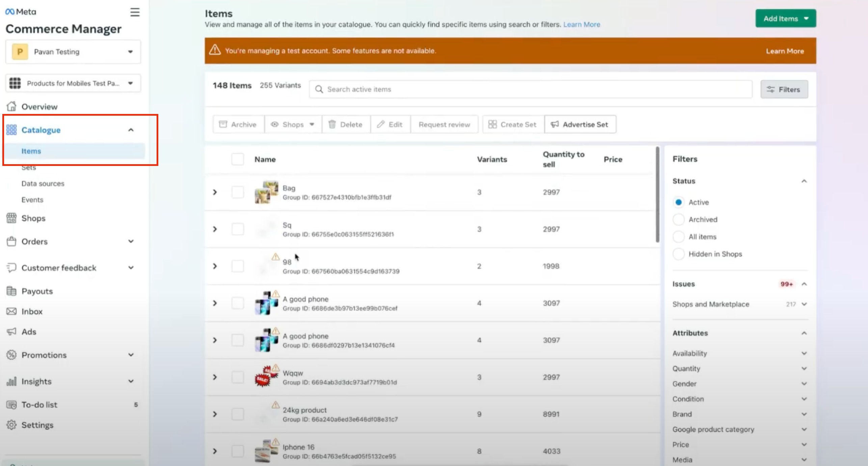Click the Delete trash can toolbar button
Viewport: 868px width, 466px height.
click(x=346, y=124)
